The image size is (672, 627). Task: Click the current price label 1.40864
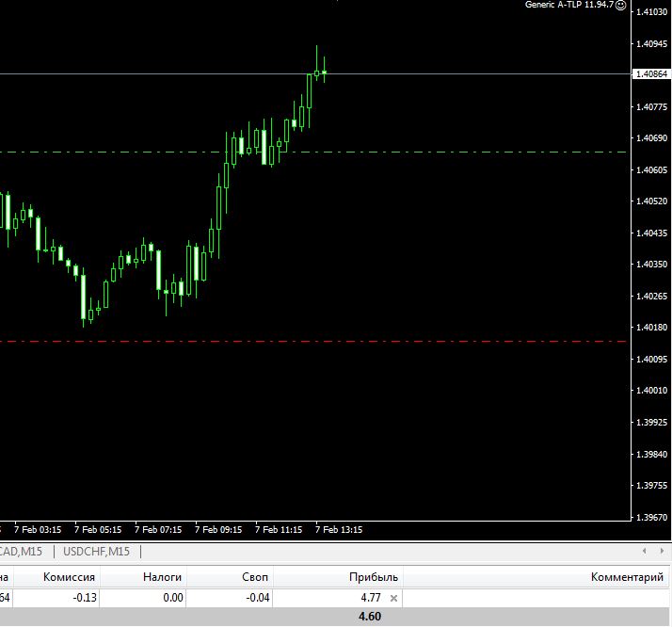(x=651, y=74)
